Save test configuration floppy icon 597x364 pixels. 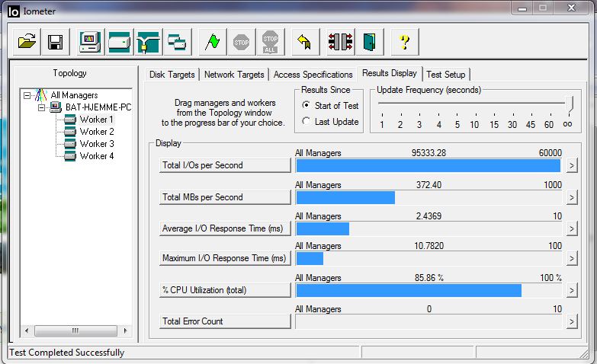pyautogui.click(x=56, y=42)
